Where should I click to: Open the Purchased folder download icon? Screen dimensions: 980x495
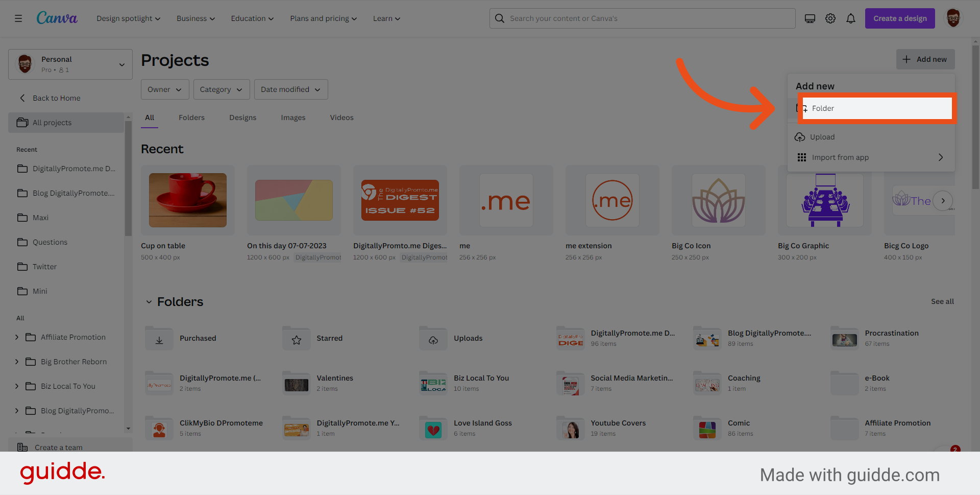[159, 338]
